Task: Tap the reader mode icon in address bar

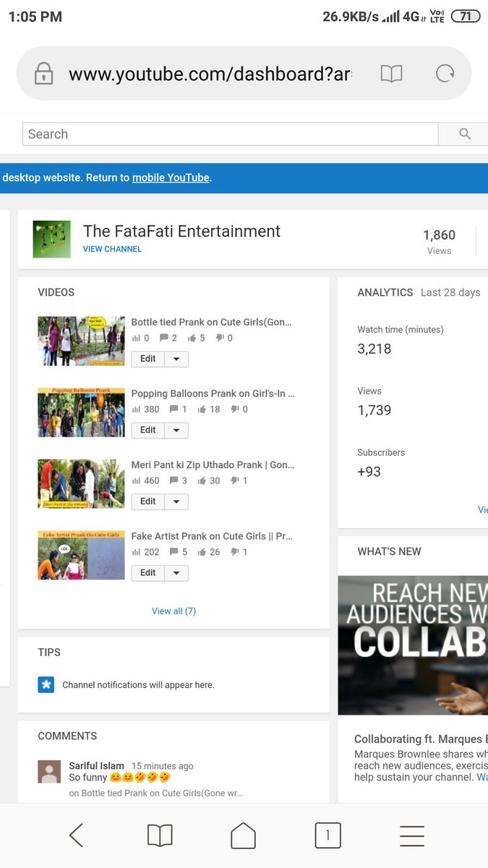Action: (391, 73)
